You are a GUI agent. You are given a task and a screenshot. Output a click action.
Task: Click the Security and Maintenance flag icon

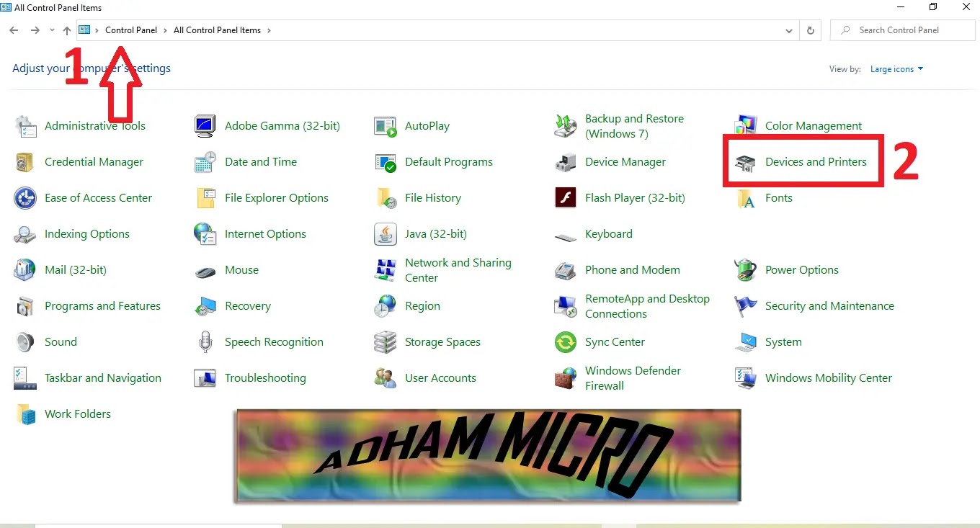[746, 306]
